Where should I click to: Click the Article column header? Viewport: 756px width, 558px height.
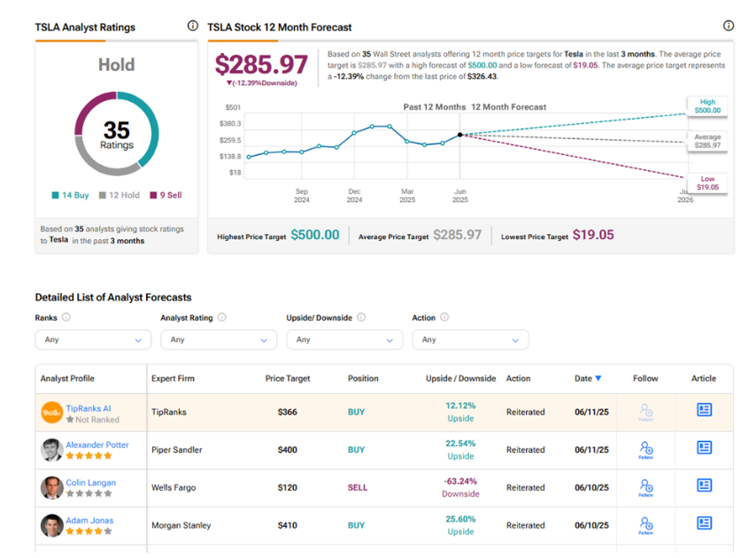coord(704,378)
